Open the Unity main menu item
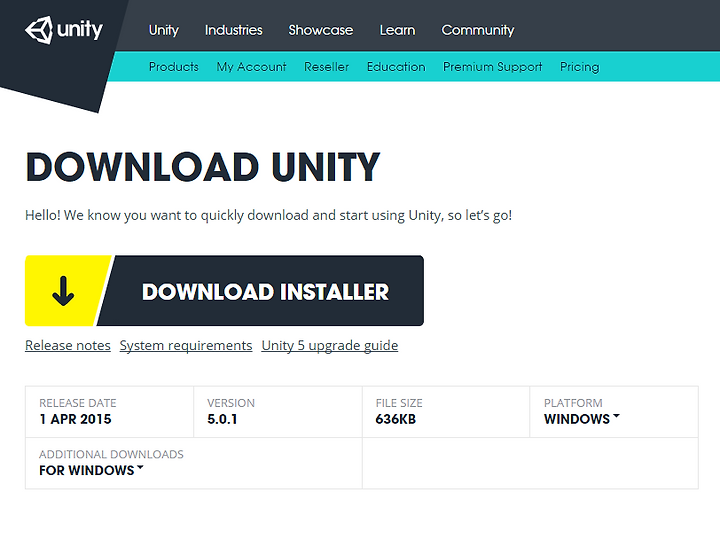The height and width of the screenshot is (547, 720). tap(163, 30)
